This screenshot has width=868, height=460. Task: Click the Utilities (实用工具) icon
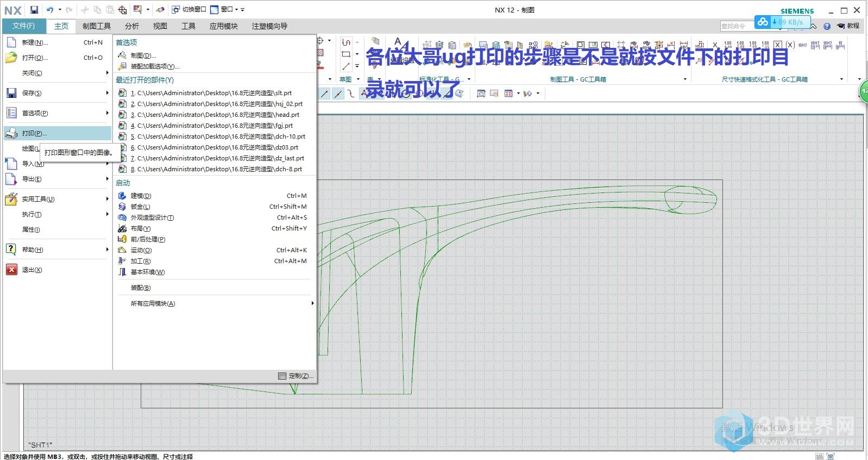(11, 199)
